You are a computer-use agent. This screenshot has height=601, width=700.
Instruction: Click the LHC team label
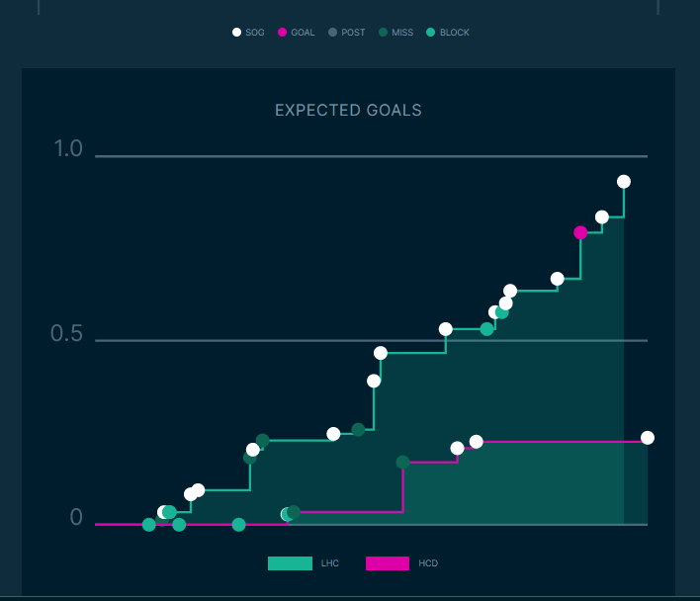click(330, 563)
